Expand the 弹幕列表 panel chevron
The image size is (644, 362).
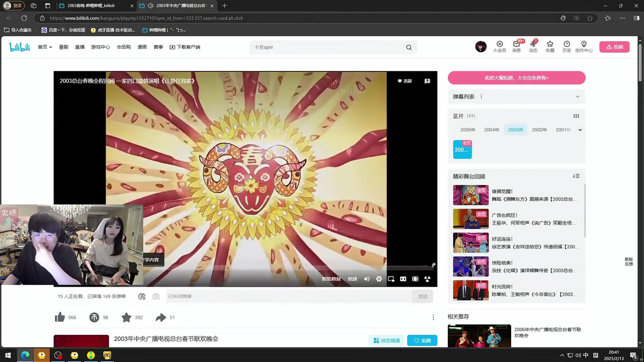(577, 97)
